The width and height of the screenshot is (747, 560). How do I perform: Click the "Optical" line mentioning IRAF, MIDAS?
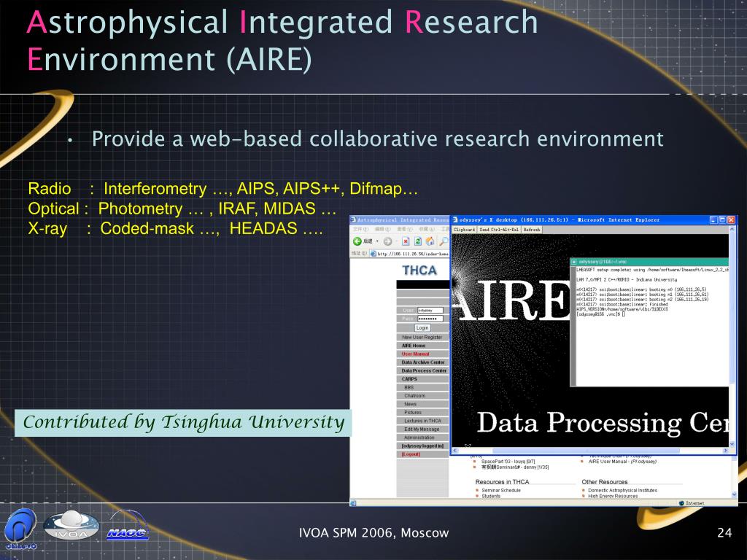coord(182,209)
